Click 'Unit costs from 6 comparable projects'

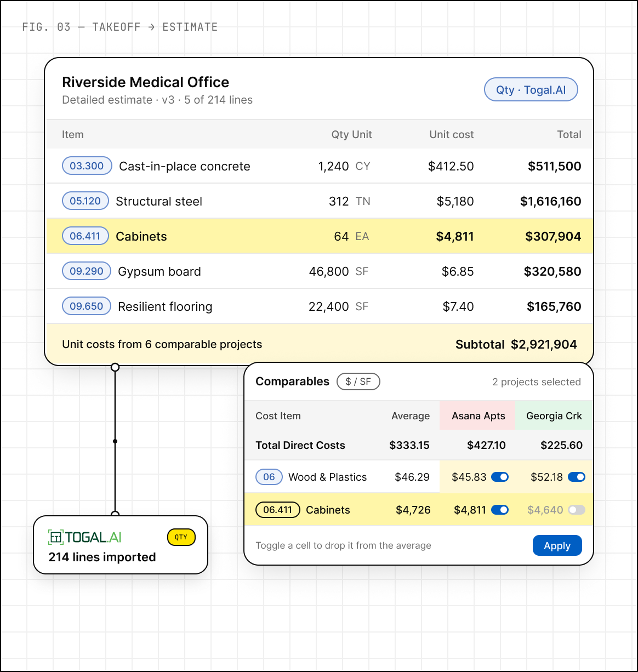(162, 344)
